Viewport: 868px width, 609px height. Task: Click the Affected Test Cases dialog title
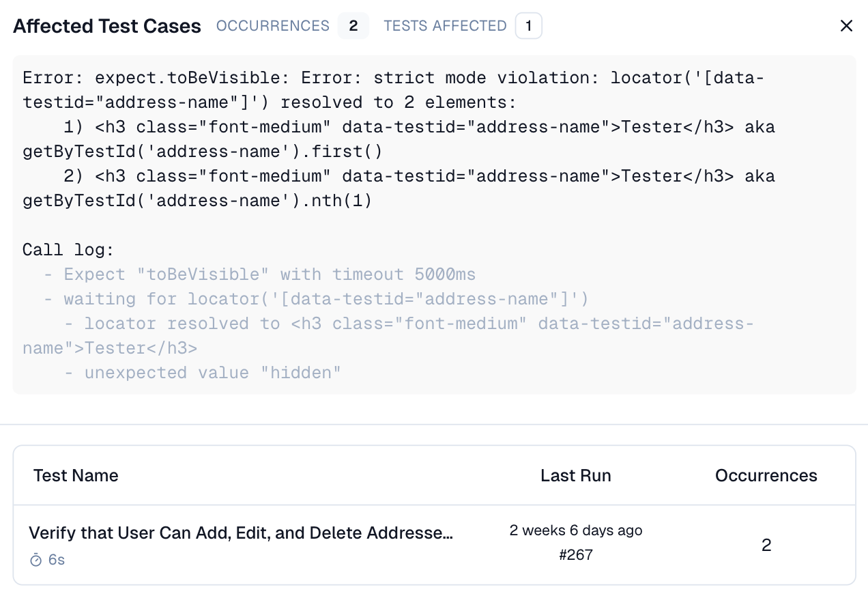(106, 25)
